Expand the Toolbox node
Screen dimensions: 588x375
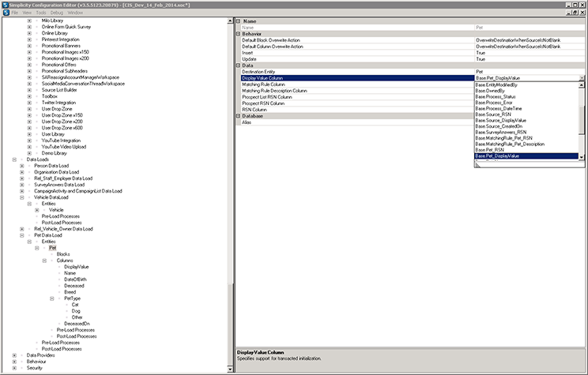pos(29,96)
